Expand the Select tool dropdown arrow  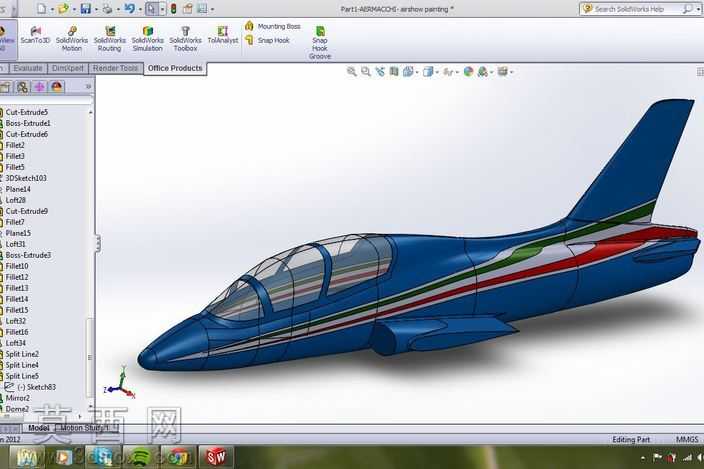(162, 9)
